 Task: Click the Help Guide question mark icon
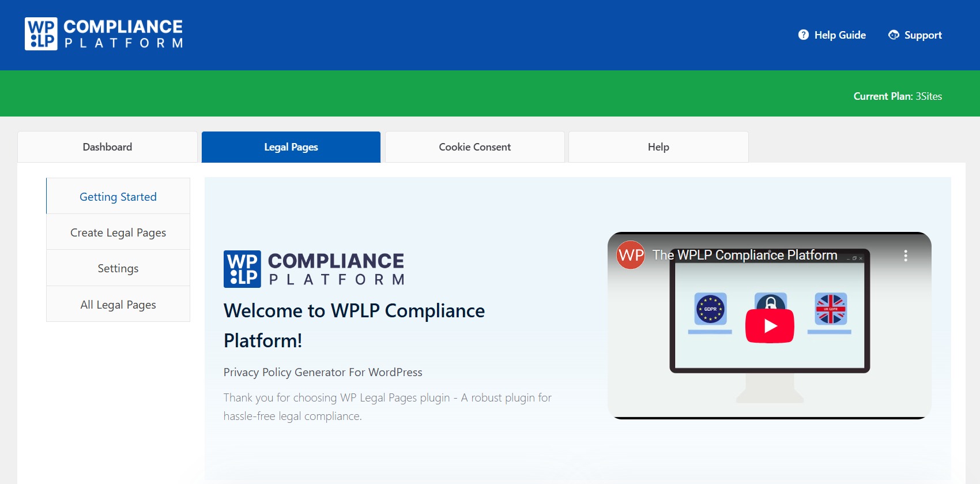pos(803,35)
